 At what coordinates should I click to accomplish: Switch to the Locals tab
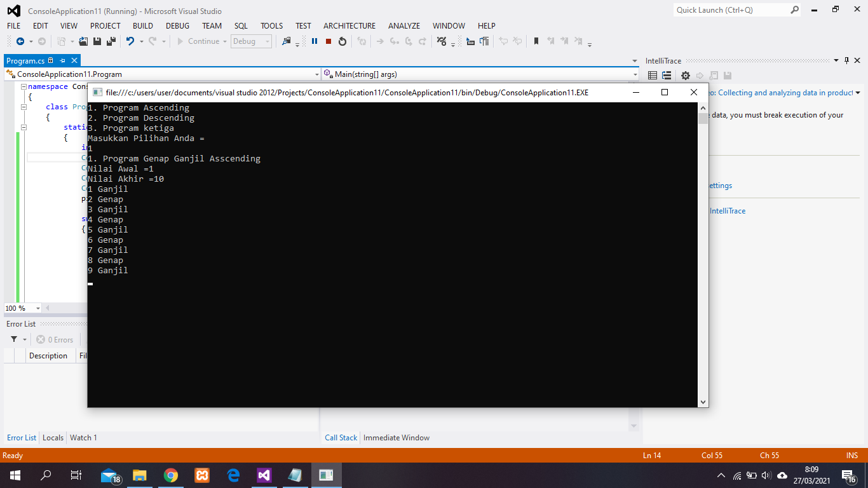53,438
